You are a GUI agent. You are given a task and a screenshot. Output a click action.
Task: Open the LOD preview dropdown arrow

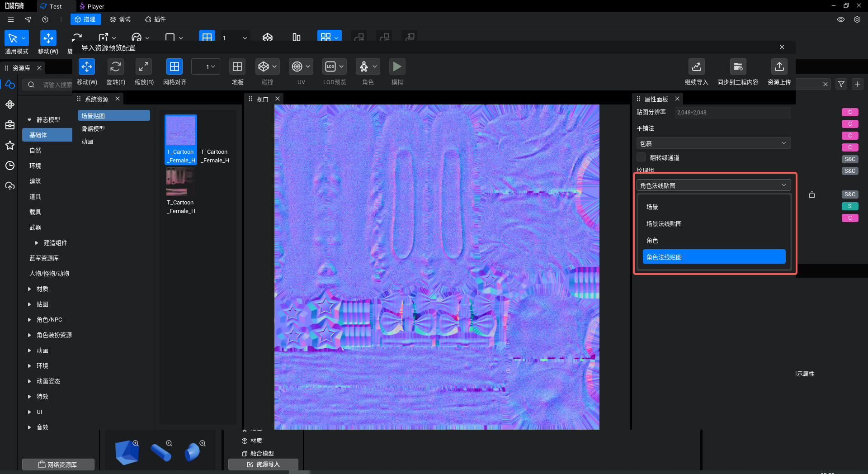point(341,67)
